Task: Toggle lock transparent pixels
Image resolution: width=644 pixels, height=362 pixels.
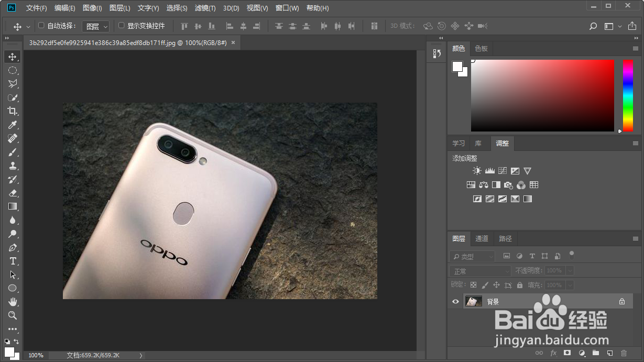Action: coord(473,285)
